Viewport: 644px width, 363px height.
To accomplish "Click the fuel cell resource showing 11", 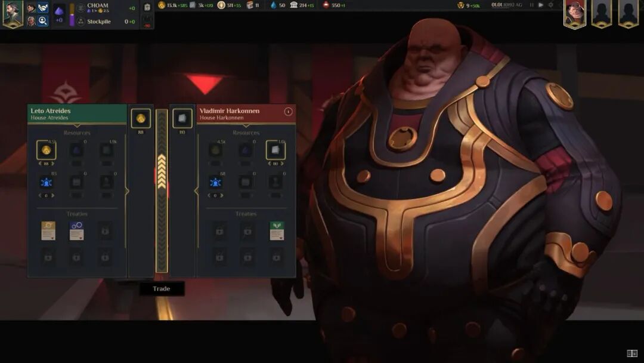I will (253, 5).
